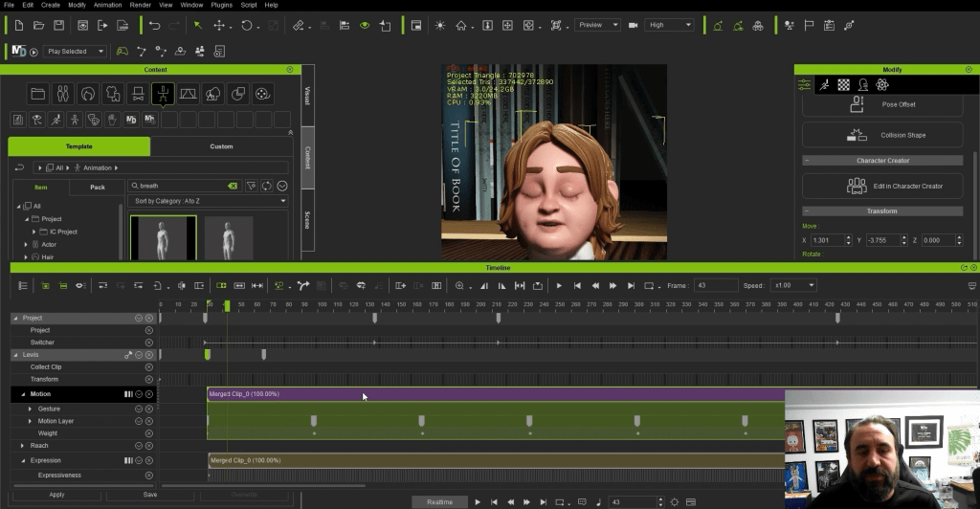Click the Merged Clip_0 motion clip

479,394
